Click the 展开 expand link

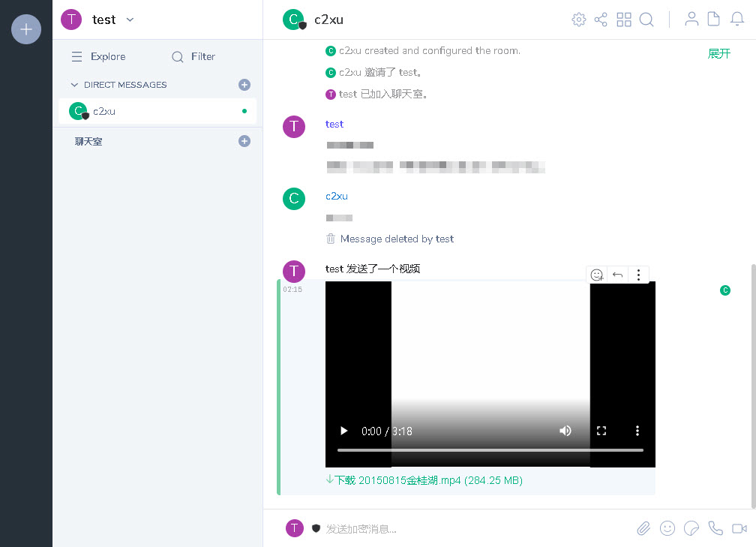pos(718,54)
